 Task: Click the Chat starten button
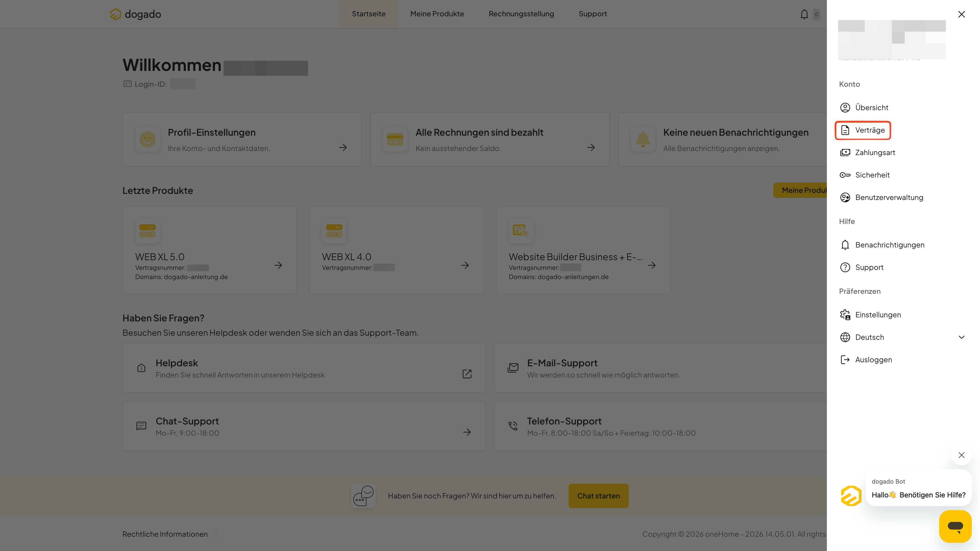click(598, 496)
